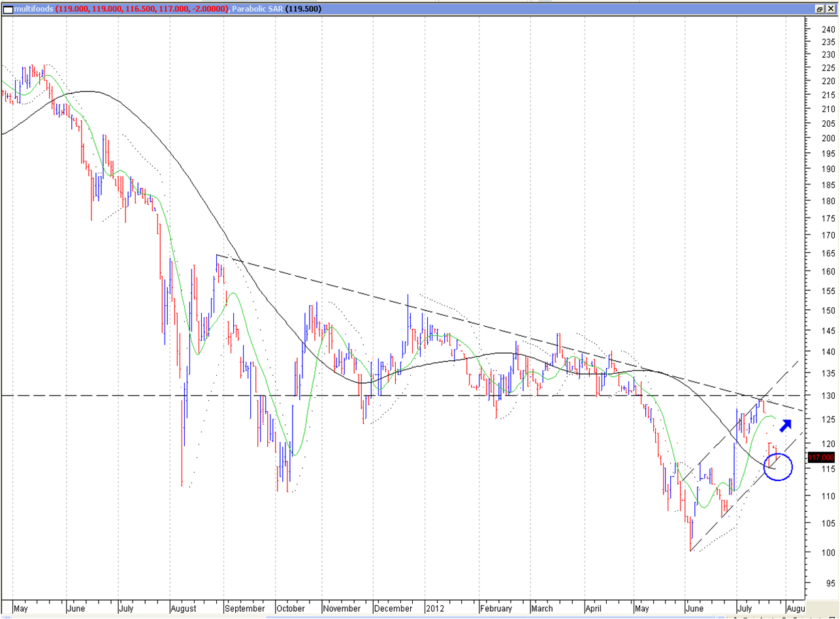Click the red 117.000 current price tag

coord(820,458)
